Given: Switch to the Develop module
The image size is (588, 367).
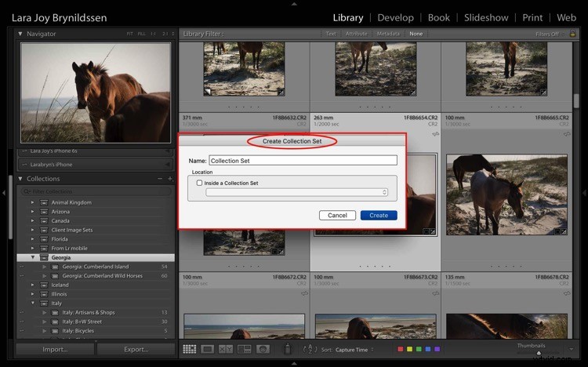Looking at the screenshot, I should [x=396, y=17].
